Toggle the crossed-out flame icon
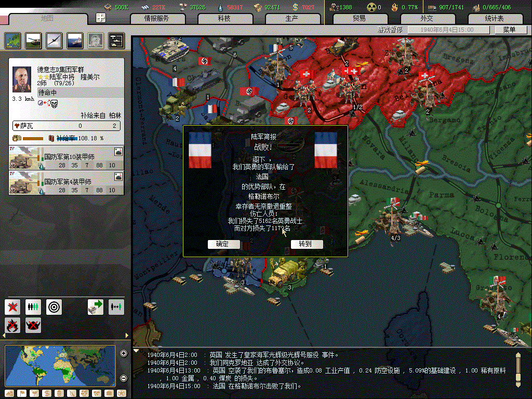Image resolution: width=532 pixels, height=399 pixels. tap(12, 325)
